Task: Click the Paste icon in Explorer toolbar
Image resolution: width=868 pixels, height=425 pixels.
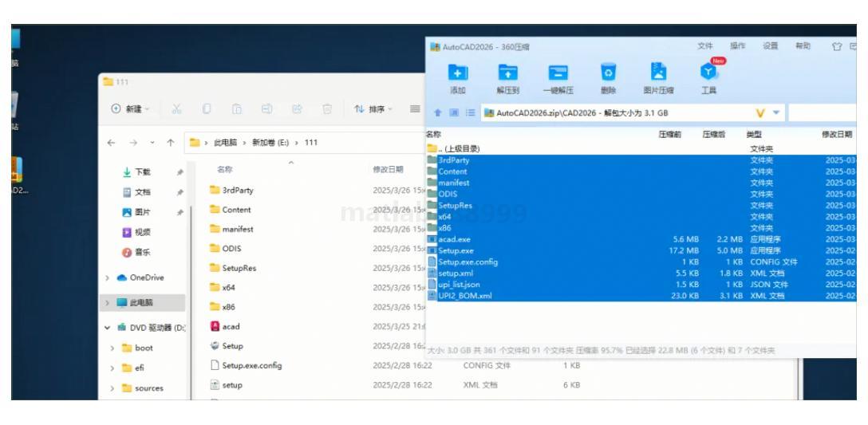Action: coord(237,109)
